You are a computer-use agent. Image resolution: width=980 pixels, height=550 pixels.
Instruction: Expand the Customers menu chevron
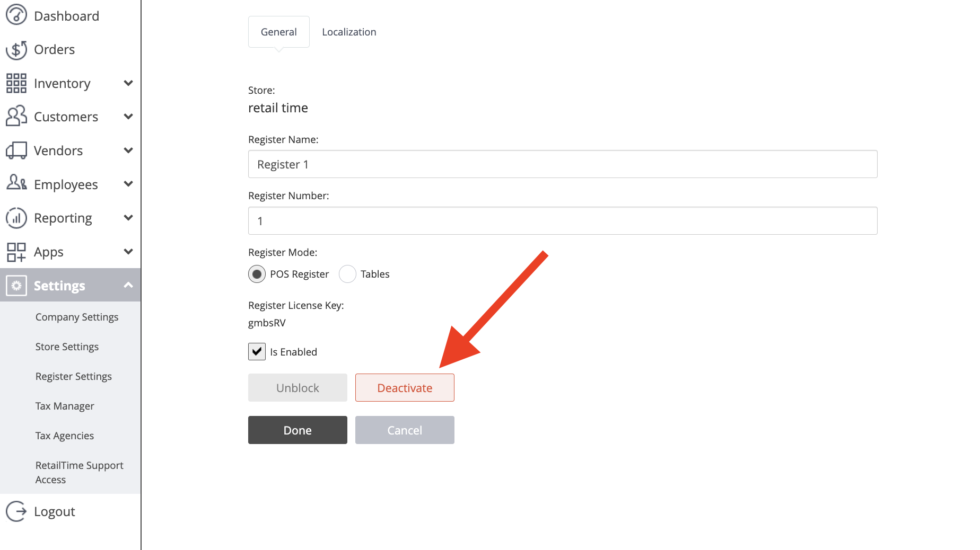pyautogui.click(x=128, y=117)
